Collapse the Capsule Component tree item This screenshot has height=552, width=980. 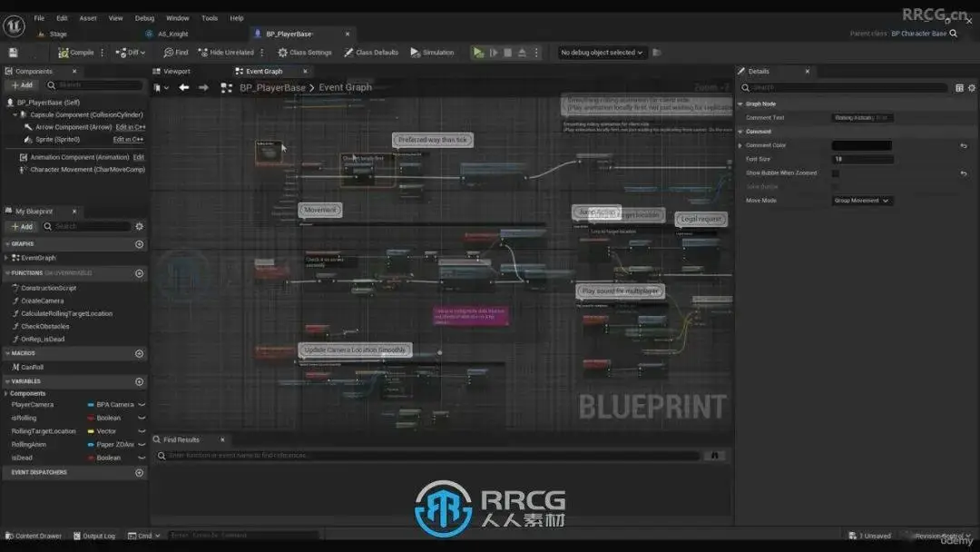point(15,115)
